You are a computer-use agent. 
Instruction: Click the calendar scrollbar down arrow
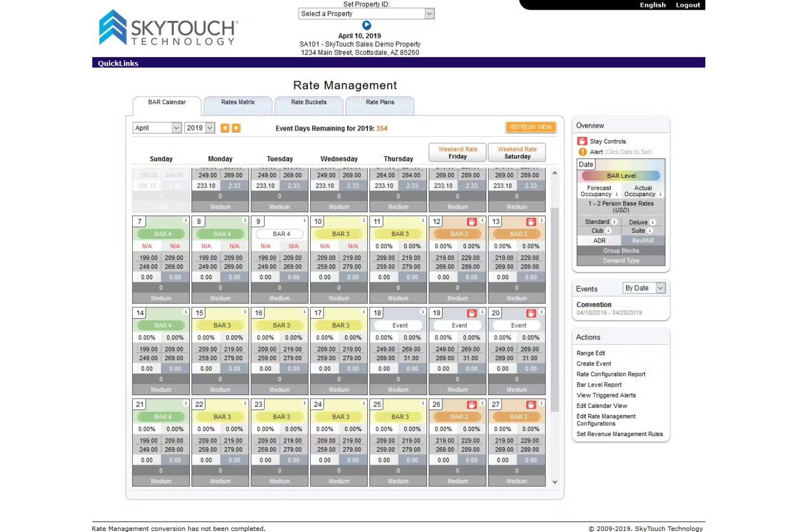(555, 482)
